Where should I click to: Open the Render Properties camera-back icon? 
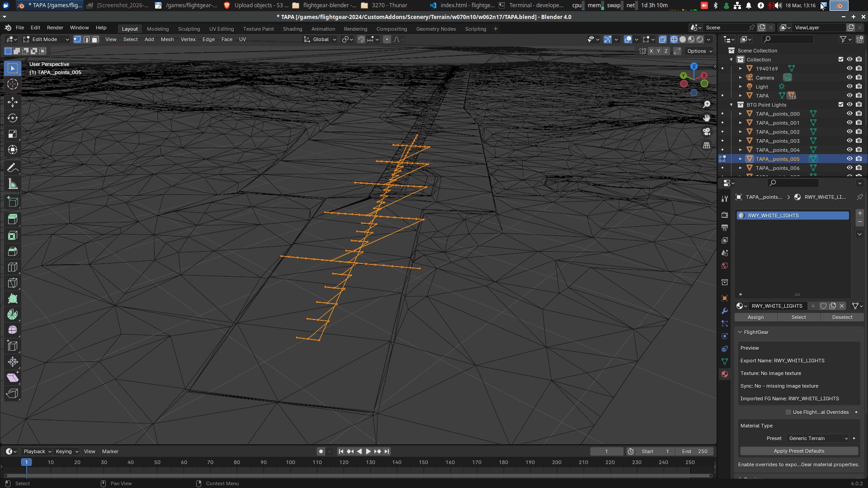[x=725, y=215]
